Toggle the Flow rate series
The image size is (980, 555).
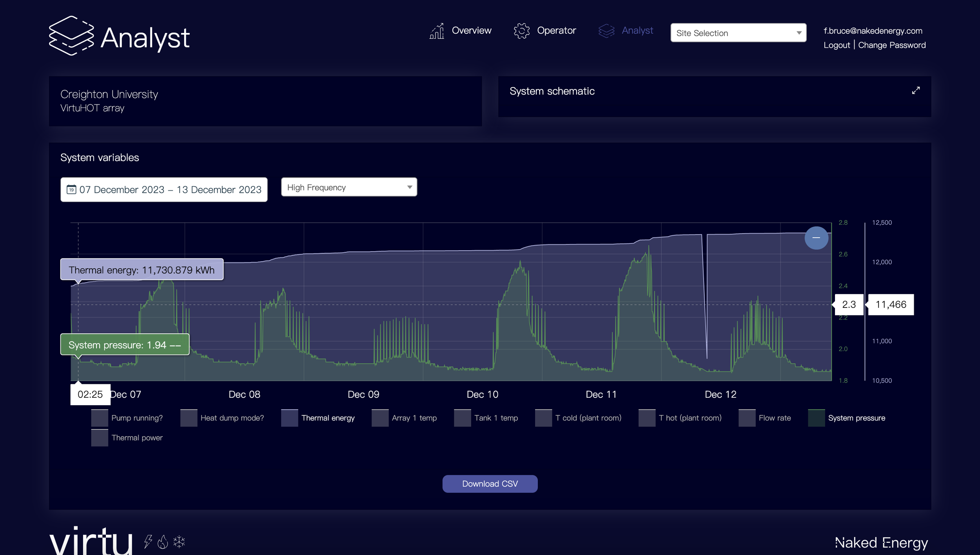[764, 418]
